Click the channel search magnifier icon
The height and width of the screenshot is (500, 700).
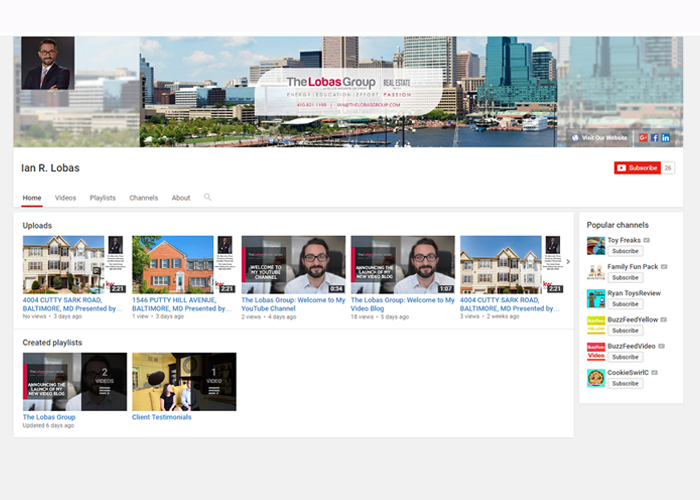pos(208,197)
